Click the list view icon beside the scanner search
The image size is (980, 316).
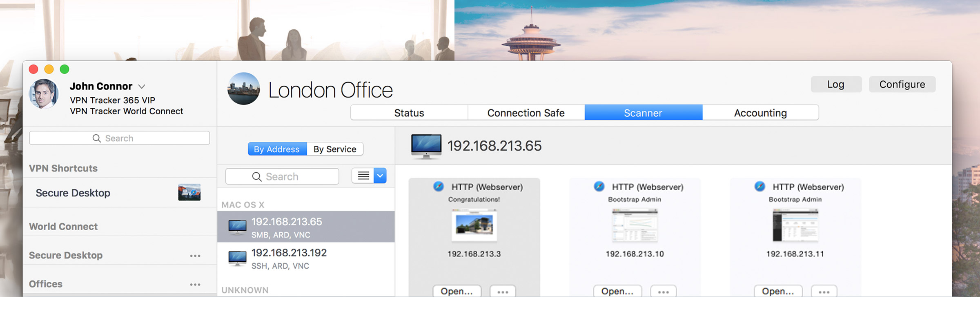point(363,176)
